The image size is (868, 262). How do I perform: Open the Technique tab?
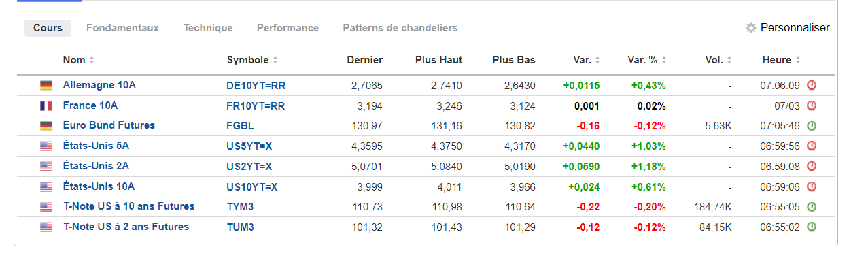(208, 28)
